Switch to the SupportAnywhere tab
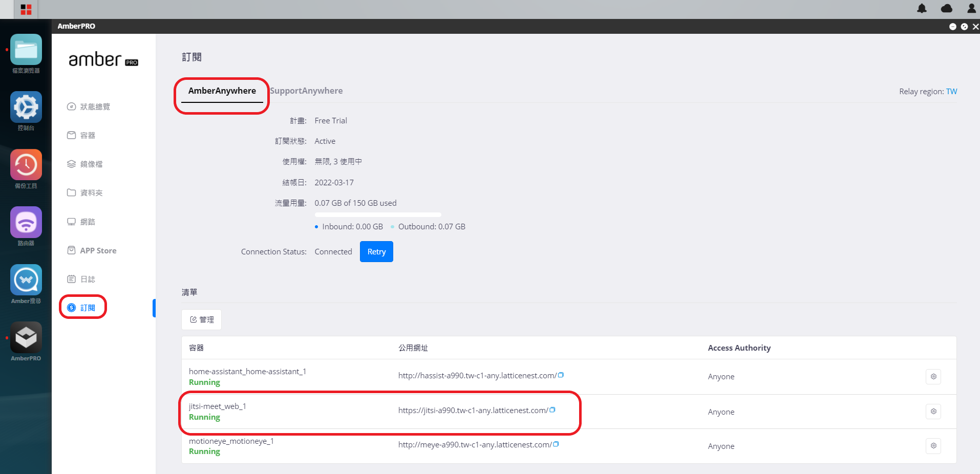Image resolution: width=980 pixels, height=474 pixels. pyautogui.click(x=307, y=91)
